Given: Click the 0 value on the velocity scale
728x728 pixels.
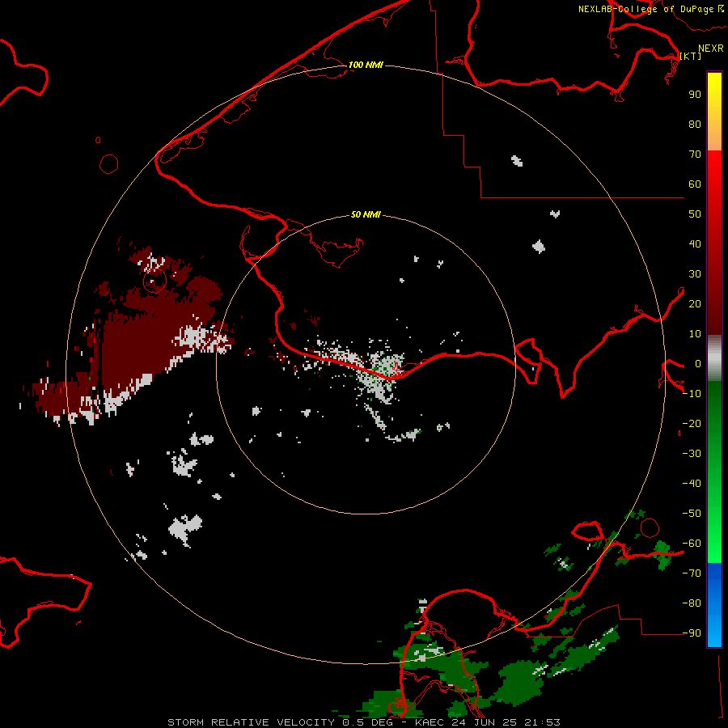Looking at the screenshot, I should coord(697,363).
